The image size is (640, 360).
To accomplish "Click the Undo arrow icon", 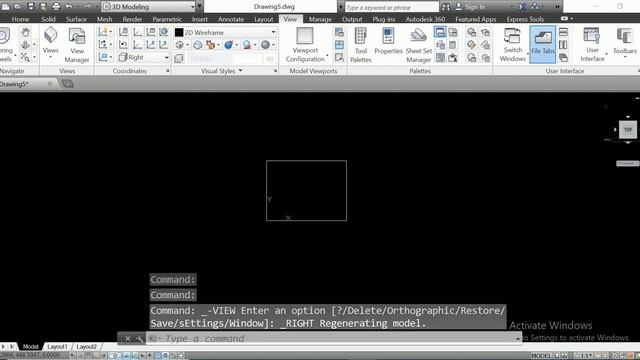I will pyautogui.click(x=69, y=7).
